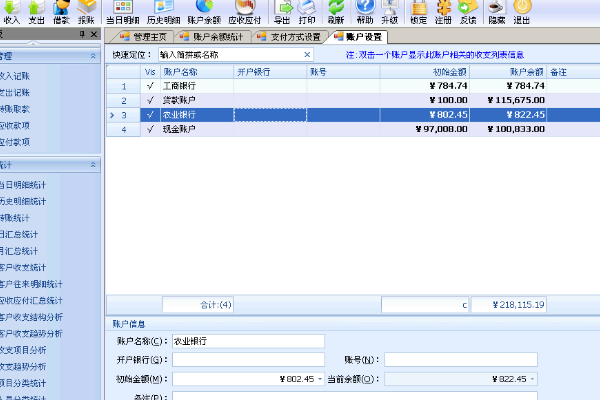Open the 帮助 help toolbar icon

click(364, 10)
